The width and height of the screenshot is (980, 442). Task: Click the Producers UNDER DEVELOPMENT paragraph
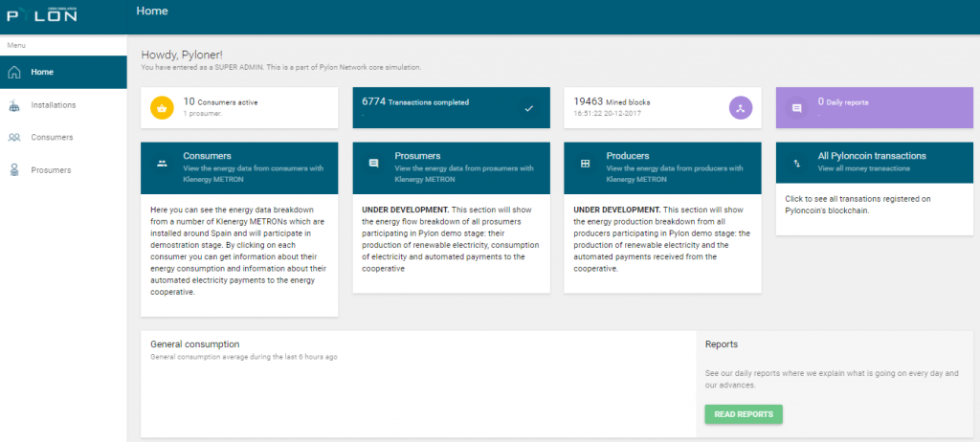click(x=661, y=239)
